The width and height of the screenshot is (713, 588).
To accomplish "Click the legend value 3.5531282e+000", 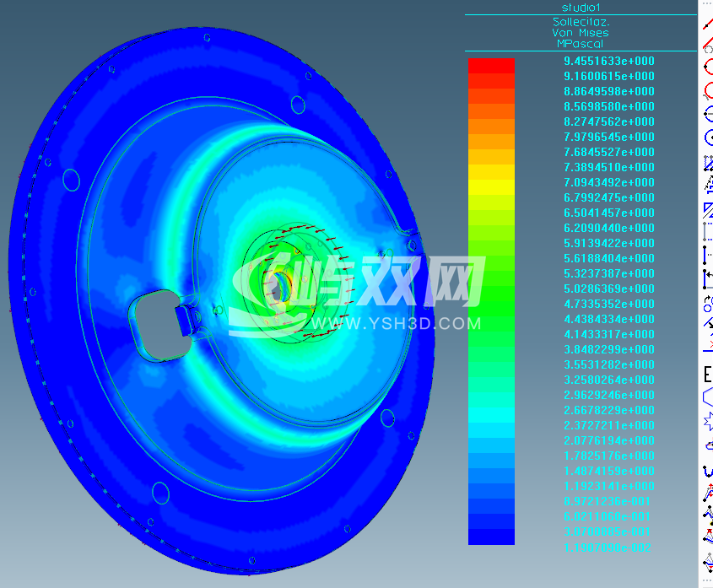I will pos(609,364).
